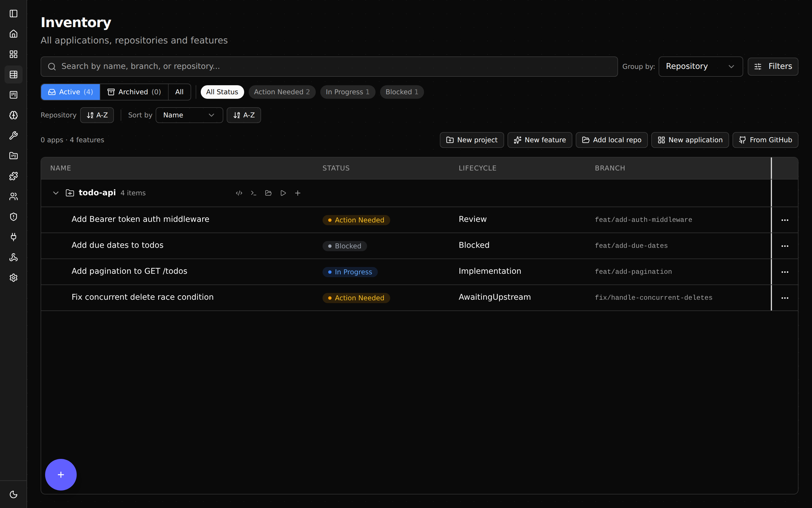This screenshot has width=812, height=508.
Task: Open the todo-api repository name
Action: point(97,193)
